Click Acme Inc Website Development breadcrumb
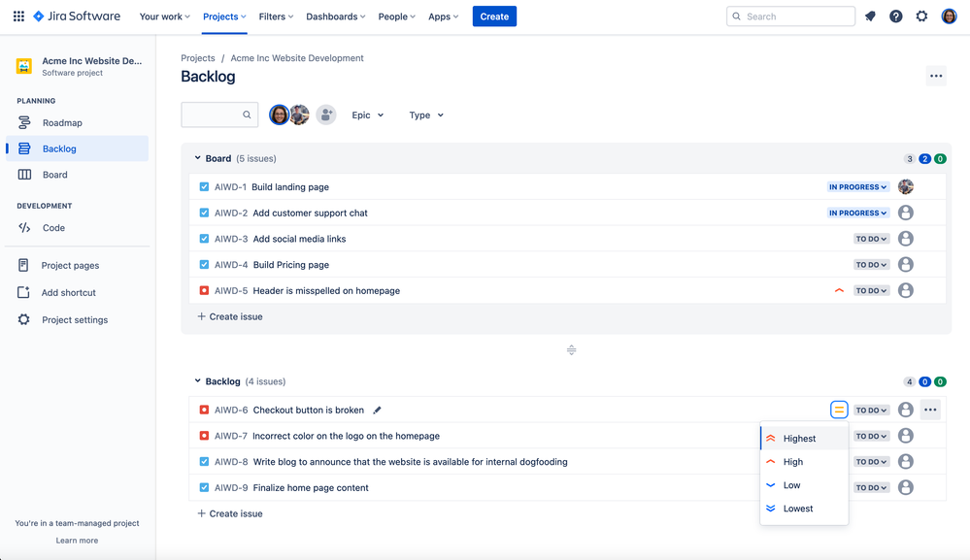970x560 pixels. point(297,58)
